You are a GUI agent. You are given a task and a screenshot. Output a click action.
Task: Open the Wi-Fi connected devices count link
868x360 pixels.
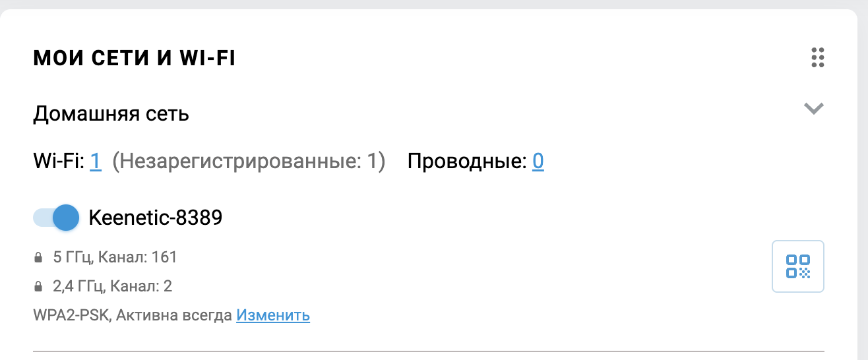pos(96,162)
